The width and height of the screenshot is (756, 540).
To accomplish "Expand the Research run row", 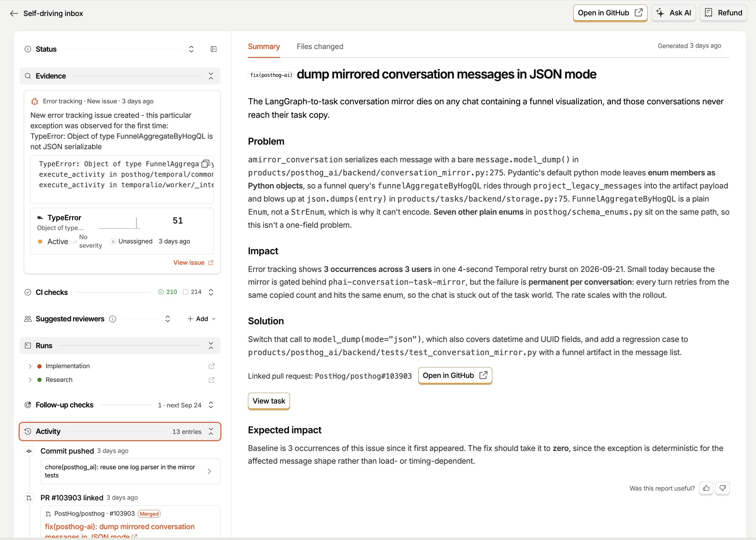I will [30, 380].
